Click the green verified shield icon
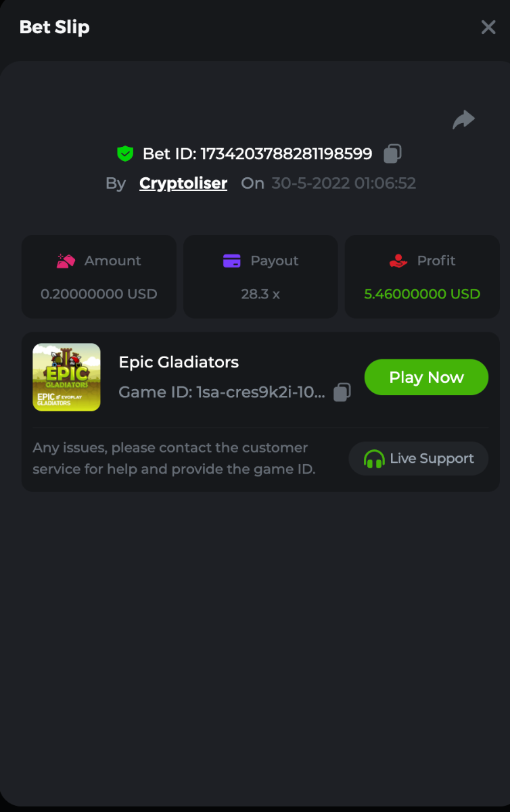 click(125, 154)
